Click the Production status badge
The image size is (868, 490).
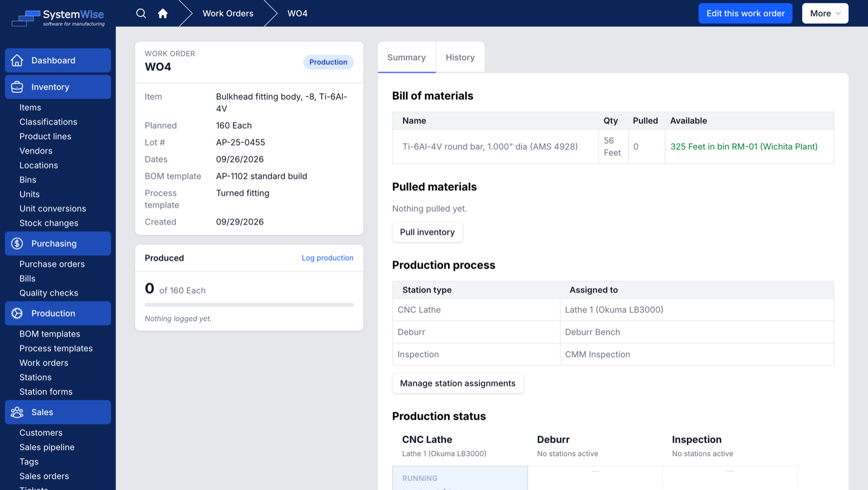(328, 62)
